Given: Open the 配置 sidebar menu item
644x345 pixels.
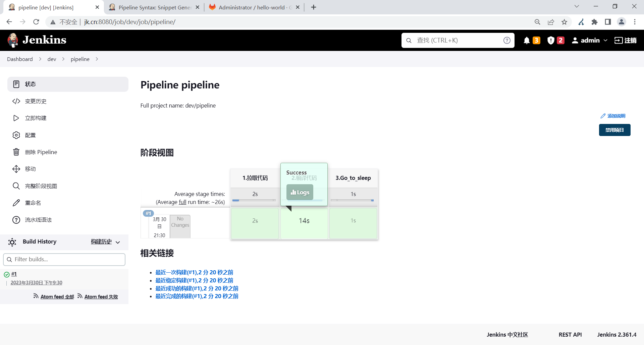Looking at the screenshot, I should click(x=68, y=135).
